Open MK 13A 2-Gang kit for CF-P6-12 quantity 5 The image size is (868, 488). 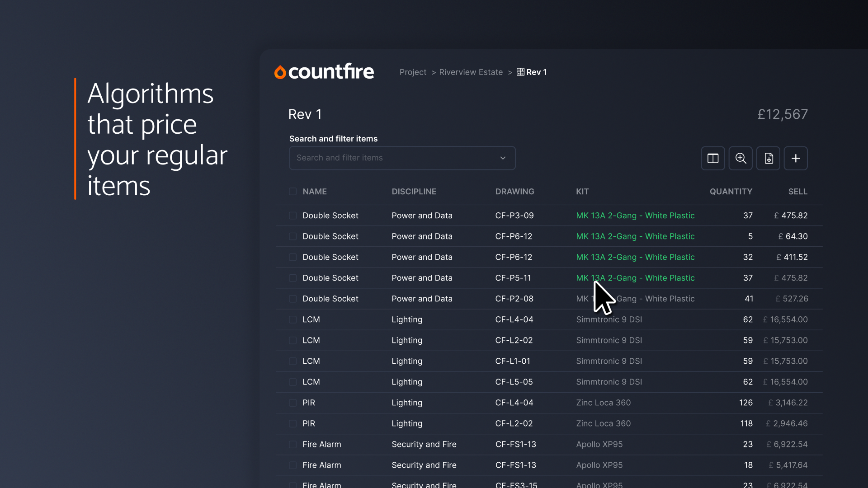tap(635, 236)
